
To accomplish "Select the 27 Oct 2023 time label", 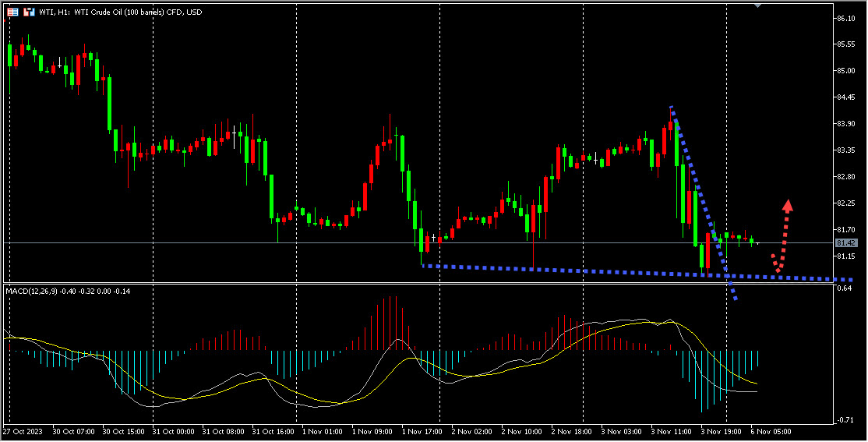I will 23,432.
